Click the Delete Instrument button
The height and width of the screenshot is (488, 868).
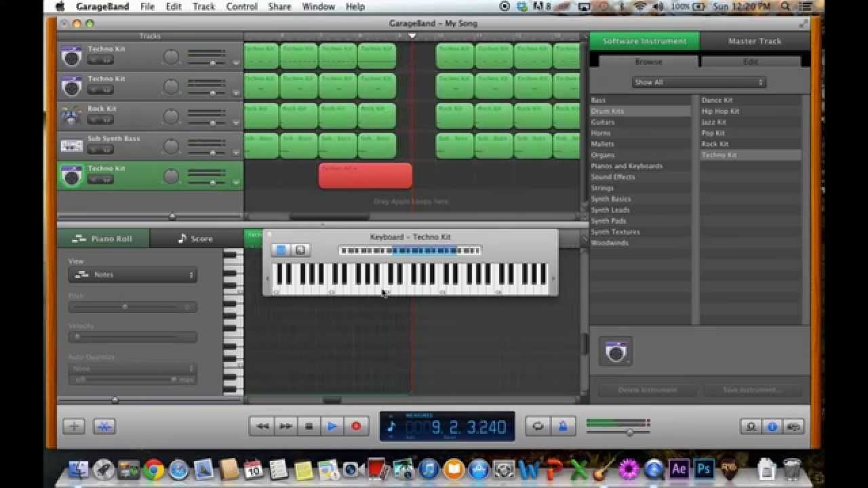pos(647,390)
